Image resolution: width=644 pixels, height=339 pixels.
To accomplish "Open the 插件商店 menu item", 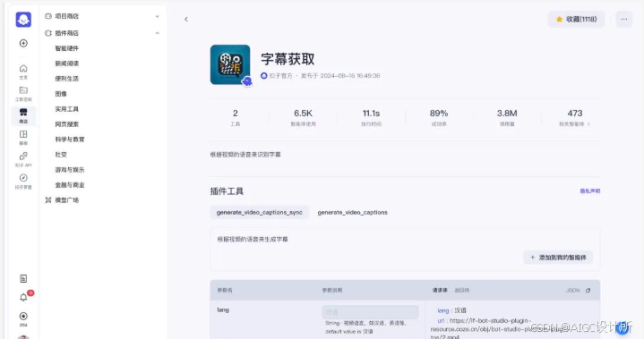I will coord(66,33).
